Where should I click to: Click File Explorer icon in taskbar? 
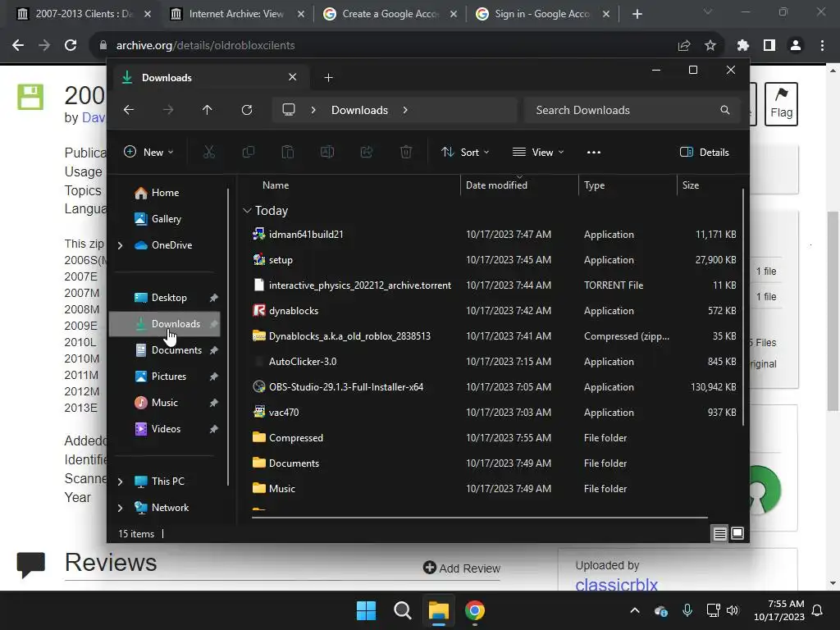pyautogui.click(x=438, y=610)
